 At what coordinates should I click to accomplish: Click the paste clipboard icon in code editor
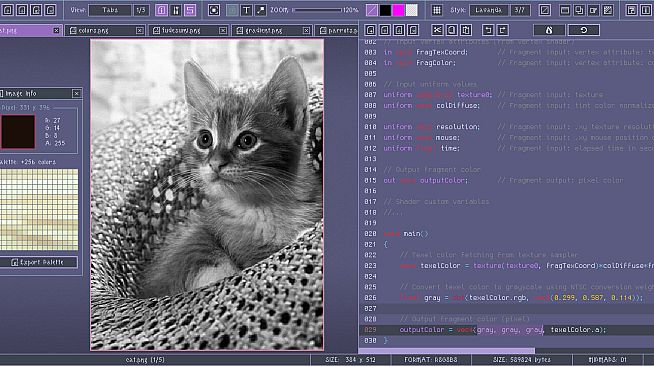(465, 30)
